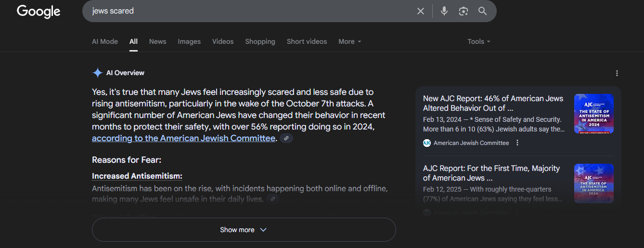Click the source link chip after American Jewish Committee
644x248 pixels.
(x=286, y=138)
